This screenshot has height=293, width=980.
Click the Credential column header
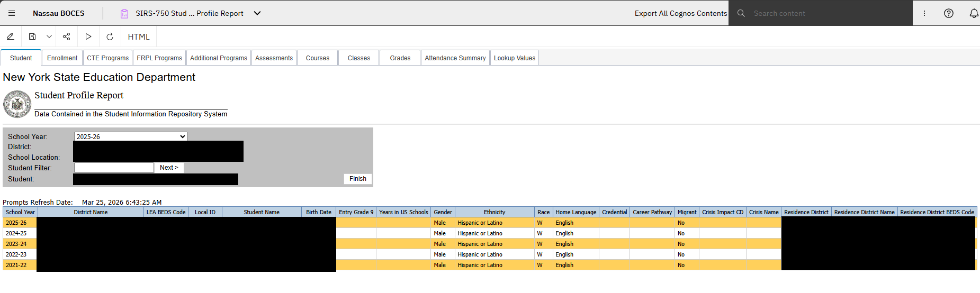[614, 212]
